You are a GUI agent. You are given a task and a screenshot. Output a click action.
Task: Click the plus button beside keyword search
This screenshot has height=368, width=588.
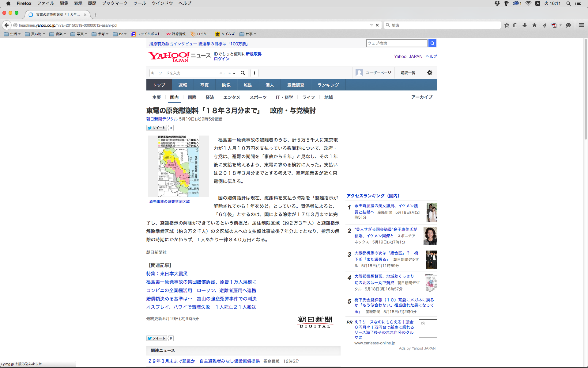click(x=254, y=73)
